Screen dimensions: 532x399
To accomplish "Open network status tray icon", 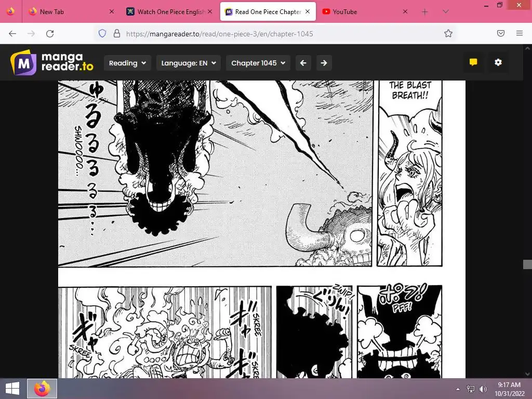I will click(471, 389).
